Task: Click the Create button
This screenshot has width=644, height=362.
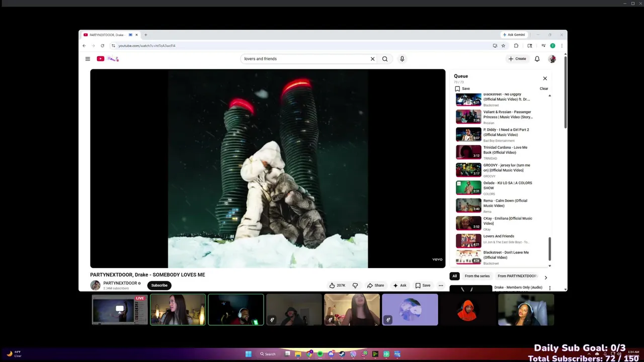Action: click(x=517, y=59)
